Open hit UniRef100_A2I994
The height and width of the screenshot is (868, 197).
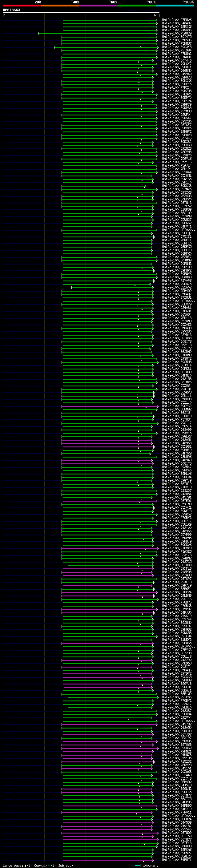[176, 50]
